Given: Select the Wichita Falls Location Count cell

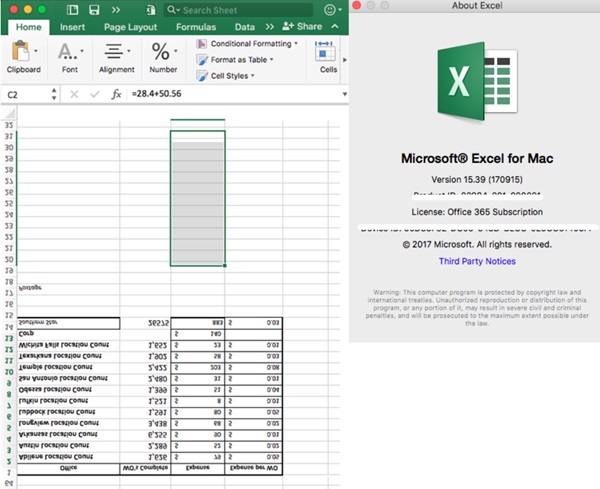Looking at the screenshot, I should tap(68, 345).
